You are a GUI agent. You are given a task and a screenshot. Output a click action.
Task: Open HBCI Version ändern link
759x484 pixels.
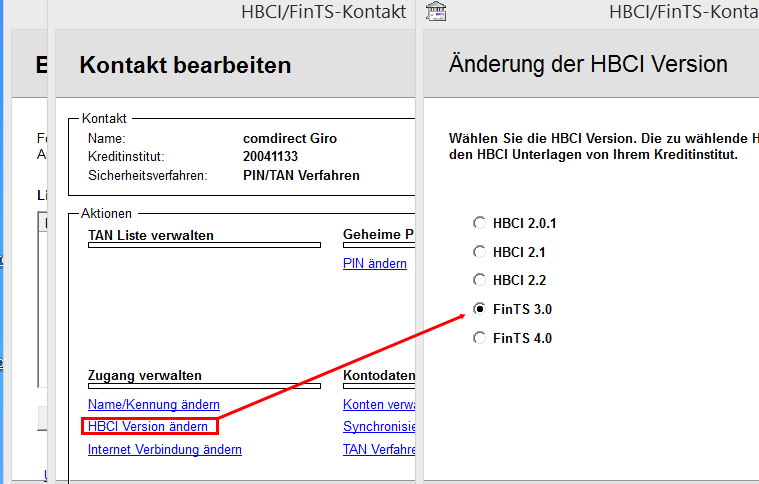148,426
